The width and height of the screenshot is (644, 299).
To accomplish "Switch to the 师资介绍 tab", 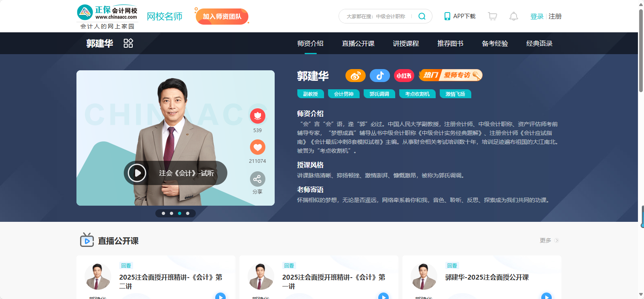I will click(310, 43).
